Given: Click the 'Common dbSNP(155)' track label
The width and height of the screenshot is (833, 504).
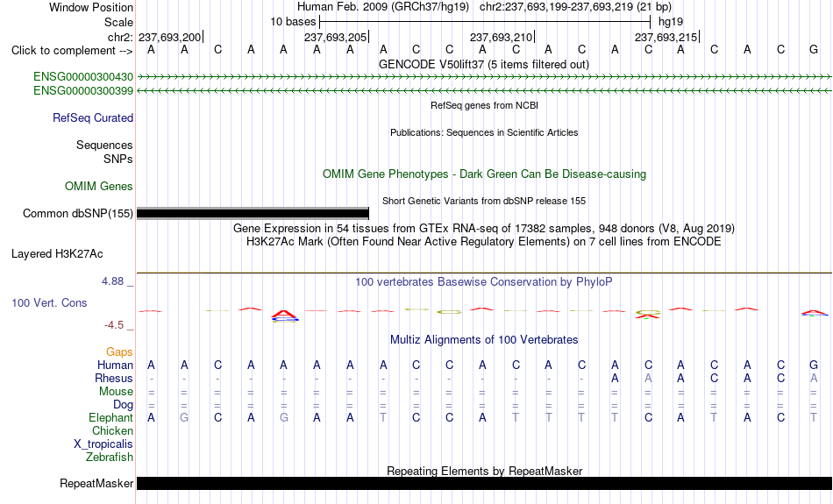Looking at the screenshot, I should tap(77, 214).
